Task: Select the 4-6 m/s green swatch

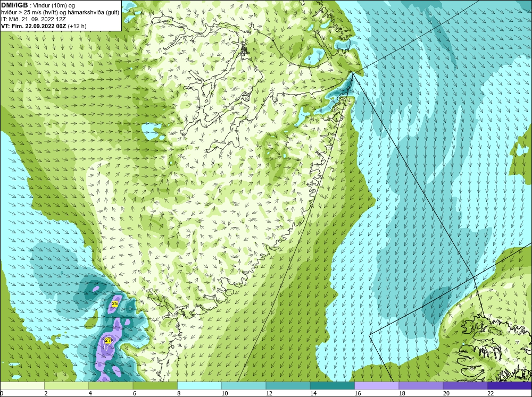Action: point(111,385)
